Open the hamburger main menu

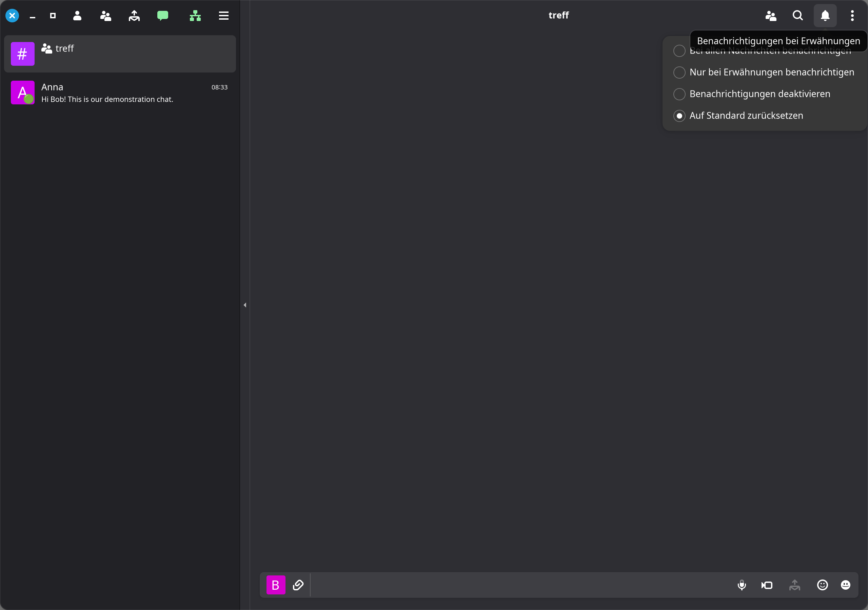coord(224,16)
